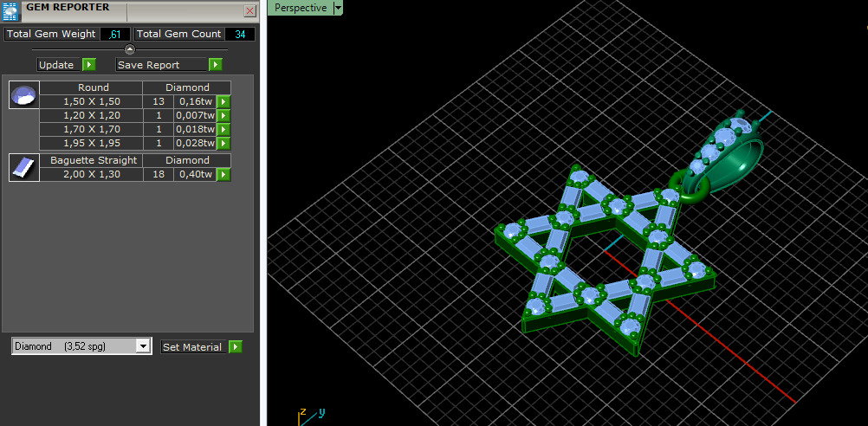Image resolution: width=868 pixels, height=426 pixels.
Task: Select the '1,70 X 1,70' size cell
Action: pos(91,130)
